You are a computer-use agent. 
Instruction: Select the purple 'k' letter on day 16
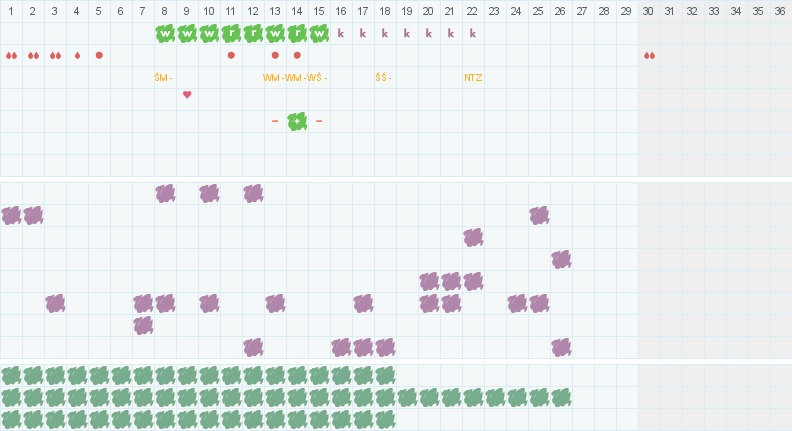click(x=341, y=33)
